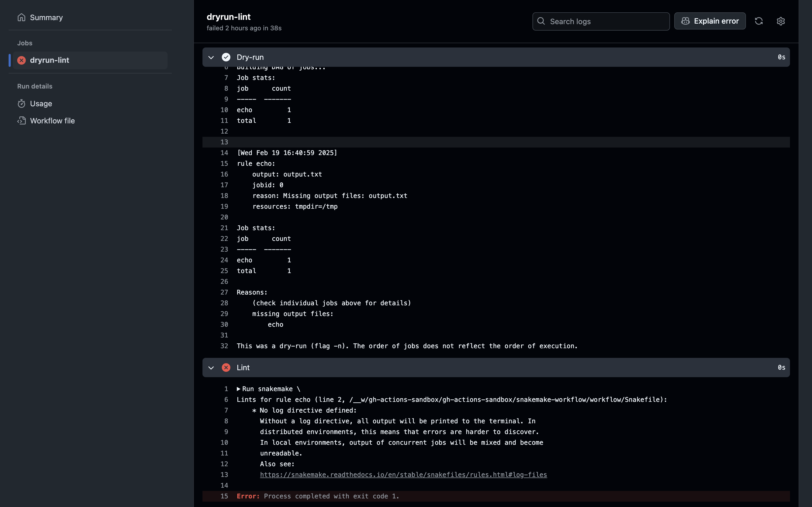
Task: Open the Usage run details
Action: coord(41,104)
